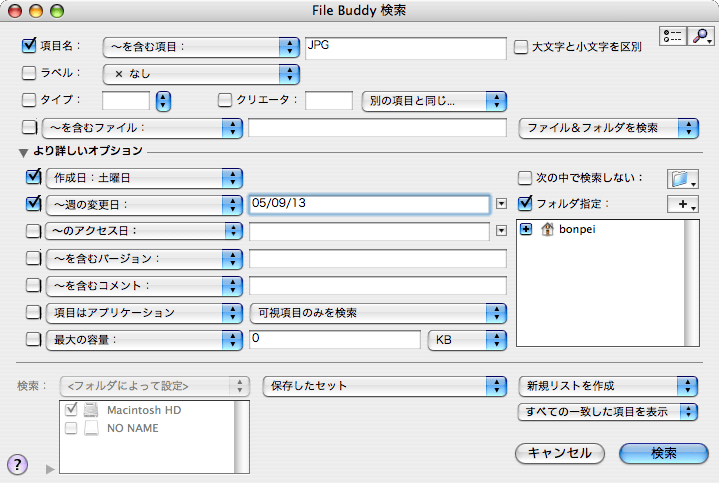The image size is (719, 483).
Task: Enable the ～を含むファイル checkbox
Action: [29, 127]
